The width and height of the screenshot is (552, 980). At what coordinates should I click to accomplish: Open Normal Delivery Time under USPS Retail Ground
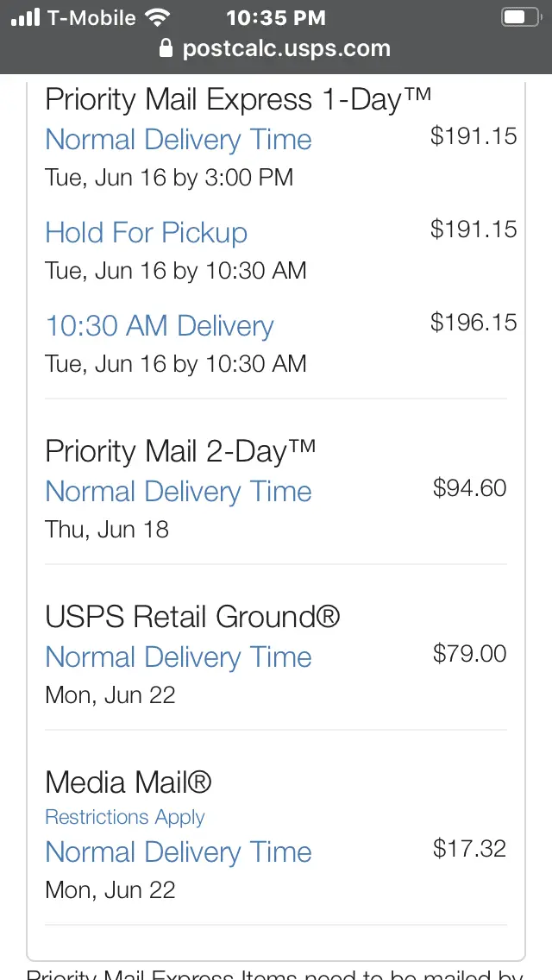coord(179,656)
